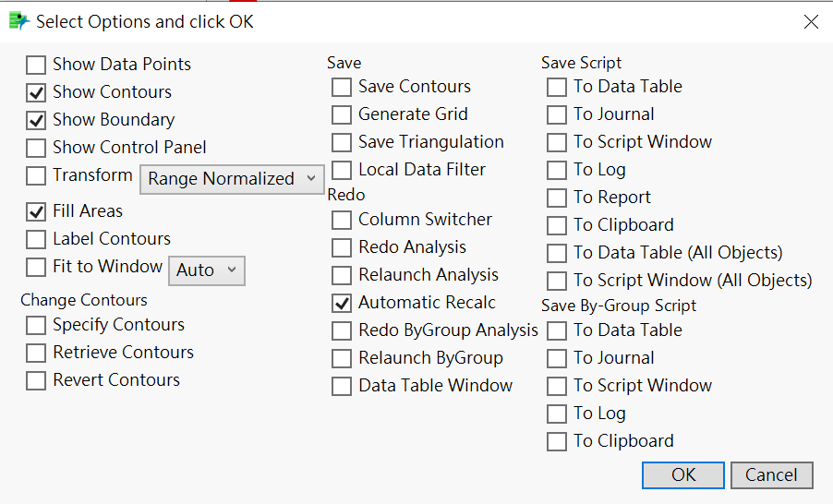Enable the Show Data Points checkbox
833x504 pixels.
tap(36, 65)
